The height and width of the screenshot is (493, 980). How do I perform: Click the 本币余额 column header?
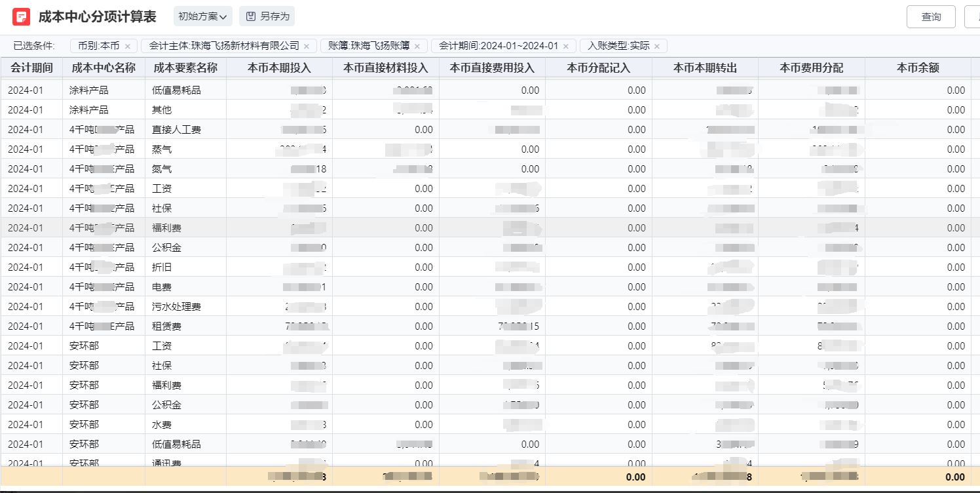tap(917, 68)
